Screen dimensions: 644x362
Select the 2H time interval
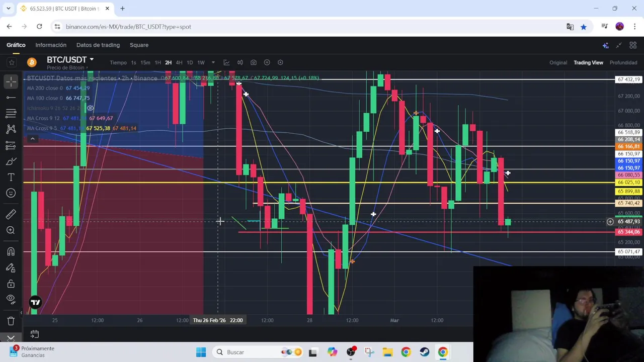point(168,62)
